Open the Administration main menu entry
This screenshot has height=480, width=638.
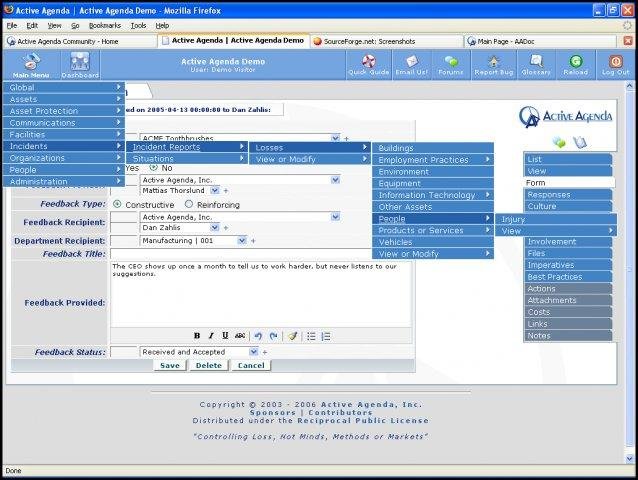(63, 182)
